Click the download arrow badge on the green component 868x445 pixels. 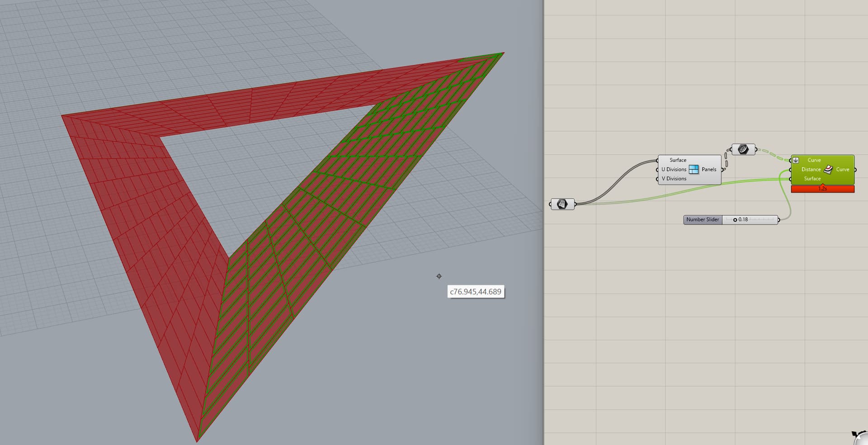[x=795, y=160]
